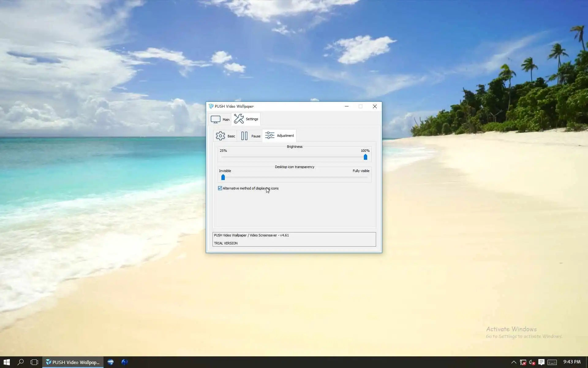
Task: Show hidden system tray icons
Action: pyautogui.click(x=514, y=362)
